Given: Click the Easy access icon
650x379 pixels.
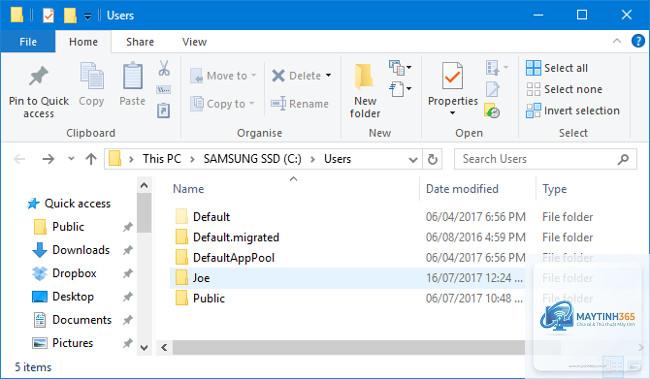Looking at the screenshot, I should click(x=397, y=89).
